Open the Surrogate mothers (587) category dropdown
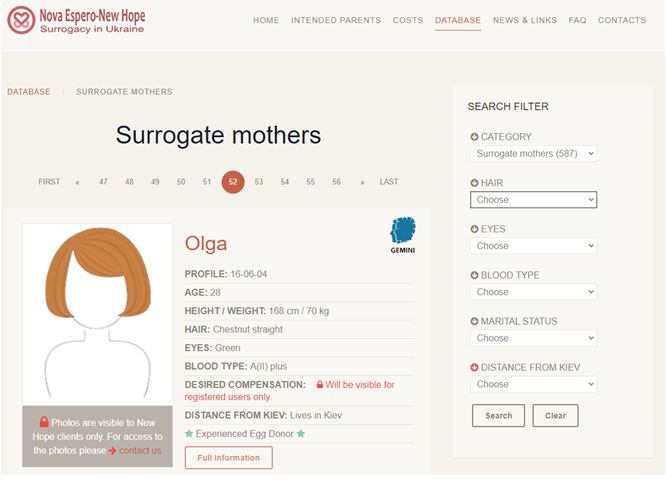 tap(533, 154)
